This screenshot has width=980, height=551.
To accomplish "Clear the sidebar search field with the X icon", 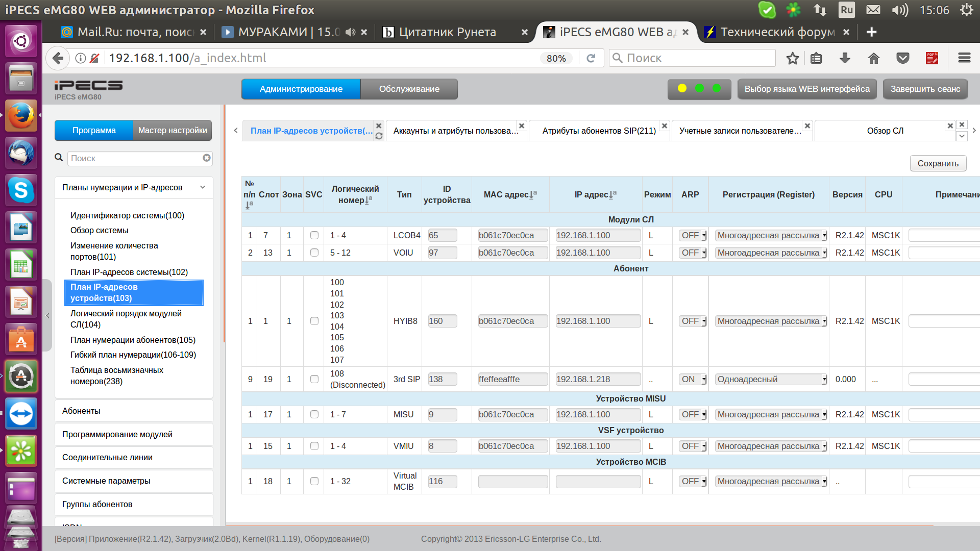I will pos(206,158).
